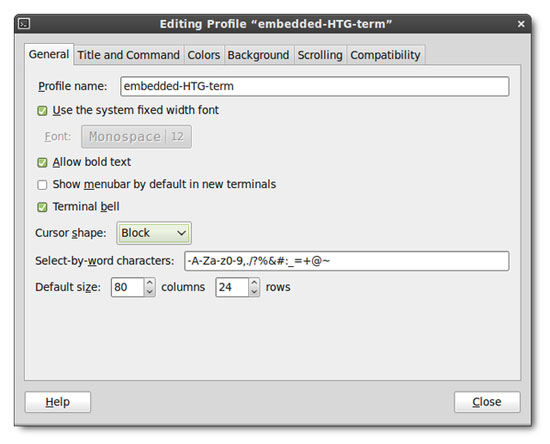Select the Compatibility tab
550x444 pixels.
pyautogui.click(x=385, y=55)
